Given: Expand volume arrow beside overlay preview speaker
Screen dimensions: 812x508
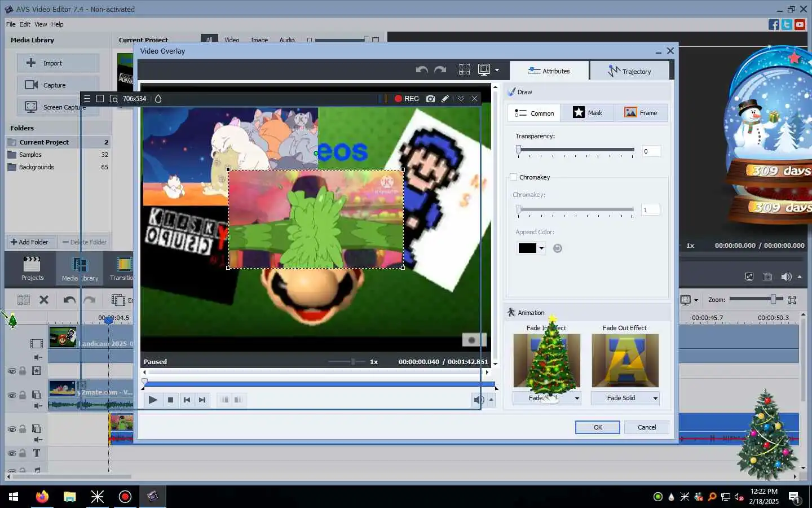Looking at the screenshot, I should [x=491, y=400].
